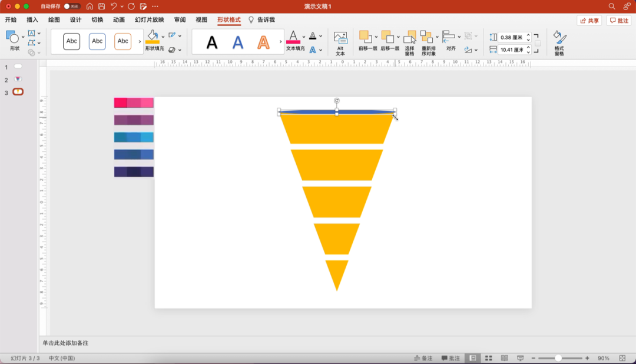Image resolution: width=636 pixels, height=364 pixels.
Task: Click the Shape Effects icon
Action: (x=172, y=50)
